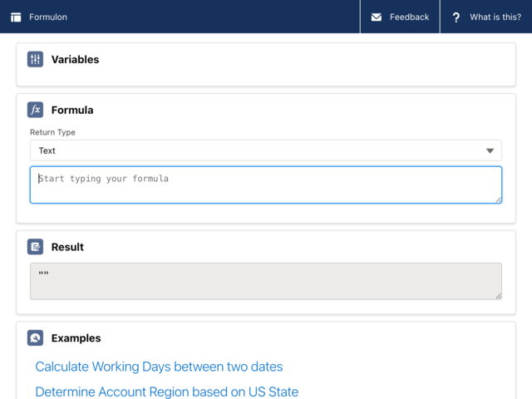Click the result box resize handle
The image size is (532, 399).
tap(498, 296)
